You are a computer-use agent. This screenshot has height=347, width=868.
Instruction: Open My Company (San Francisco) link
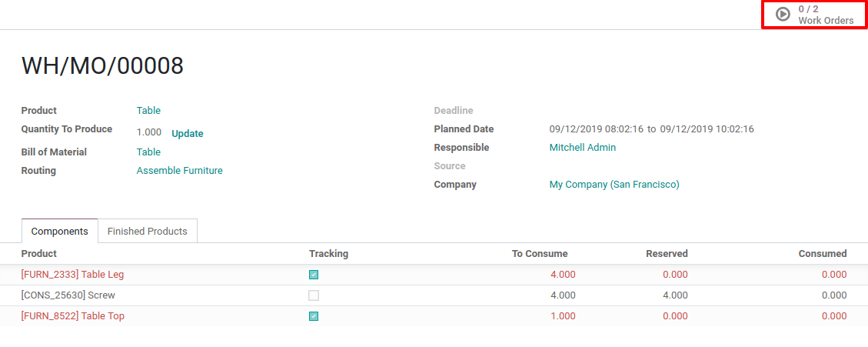[614, 185]
